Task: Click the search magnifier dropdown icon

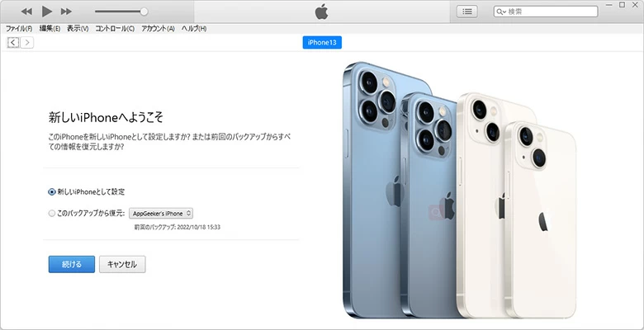Action: pyautogui.click(x=501, y=12)
